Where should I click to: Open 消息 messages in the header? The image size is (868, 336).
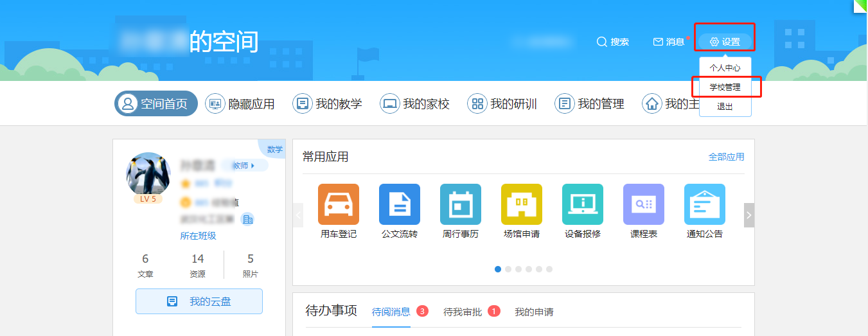click(669, 42)
